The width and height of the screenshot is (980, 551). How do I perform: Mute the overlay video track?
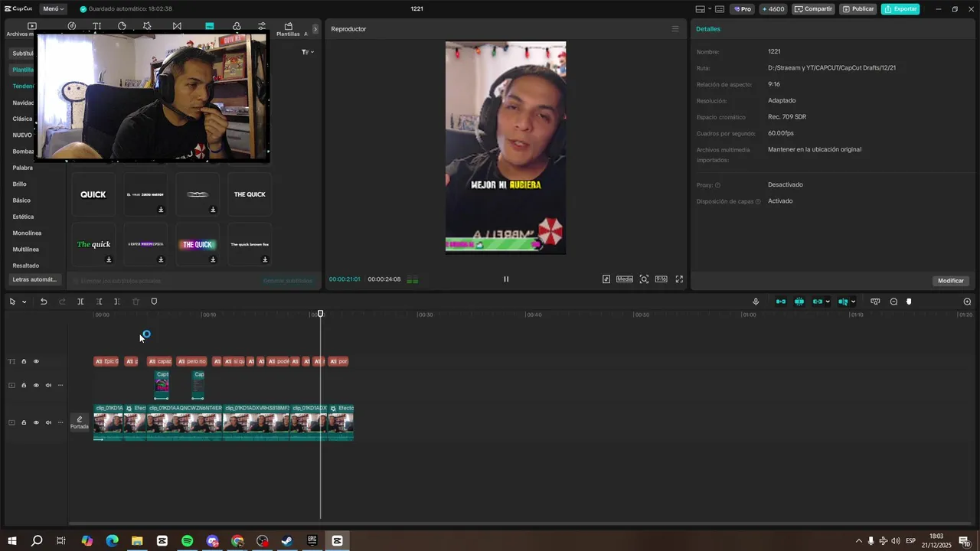coord(48,385)
